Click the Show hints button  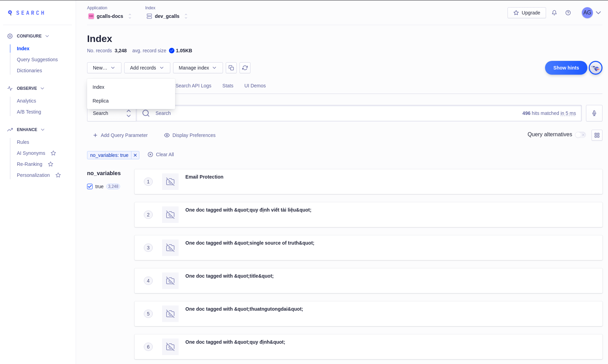566,68
